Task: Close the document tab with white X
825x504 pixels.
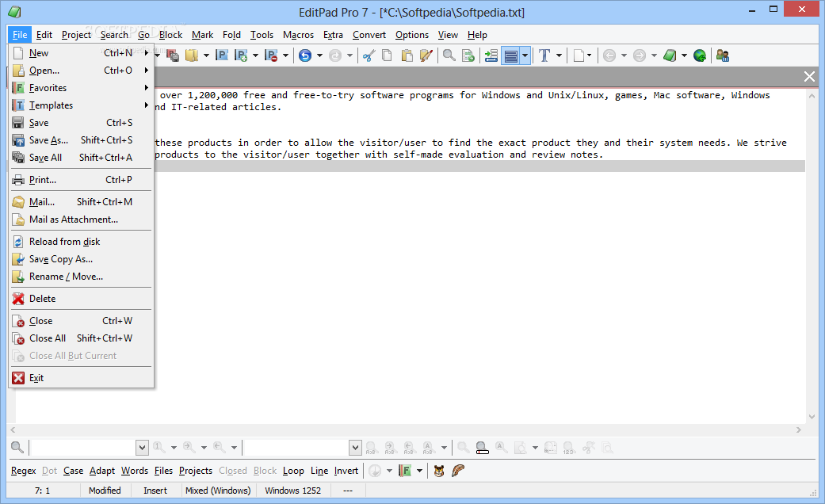Action: click(x=809, y=77)
